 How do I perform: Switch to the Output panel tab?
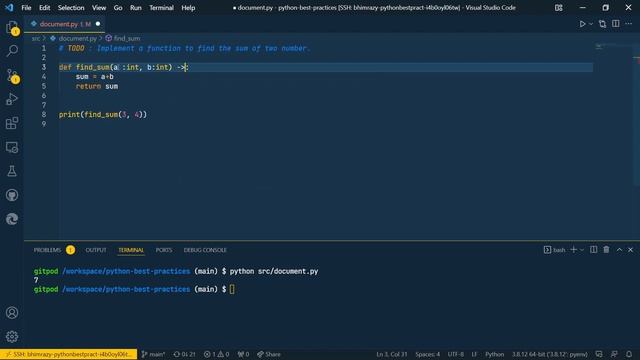pyautogui.click(x=96, y=250)
